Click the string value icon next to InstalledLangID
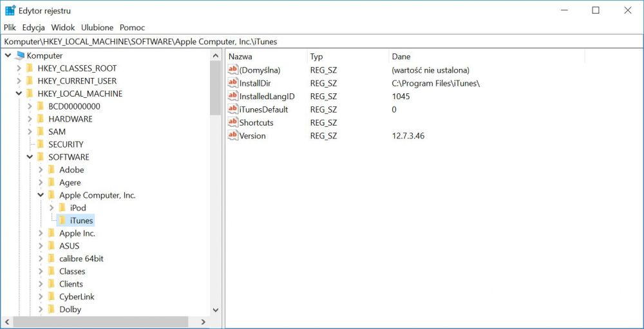This screenshot has width=644, height=329. pos(233,96)
